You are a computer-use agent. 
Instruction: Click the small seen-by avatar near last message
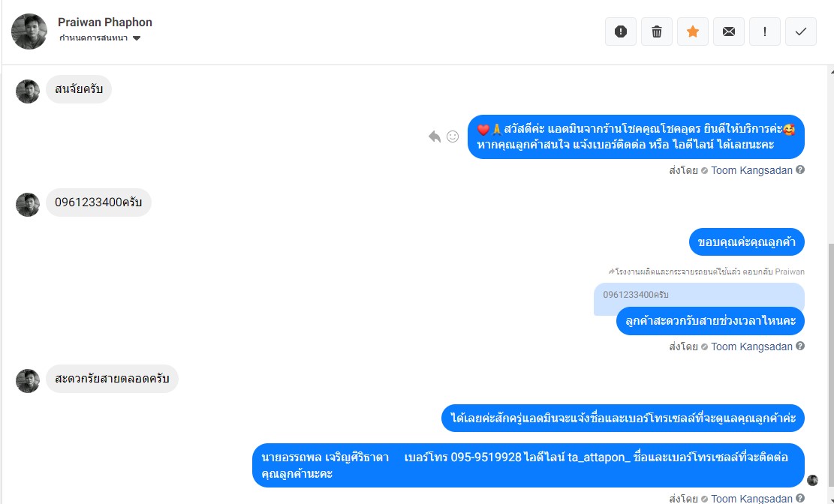click(812, 480)
